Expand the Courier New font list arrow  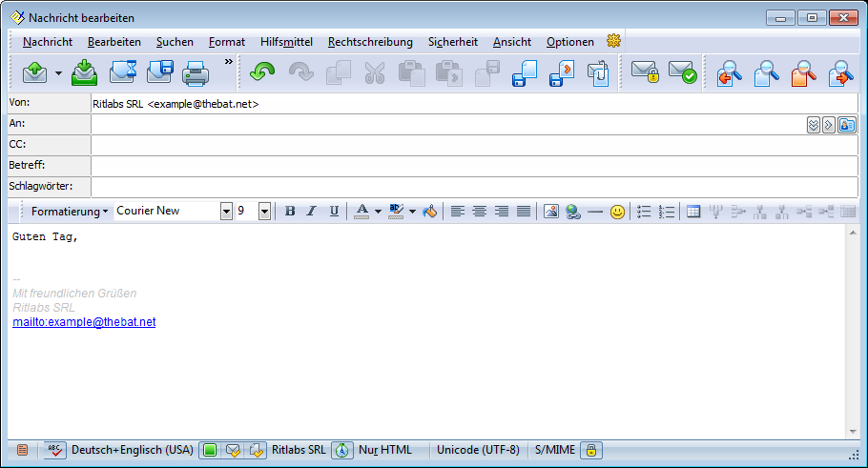pos(226,212)
